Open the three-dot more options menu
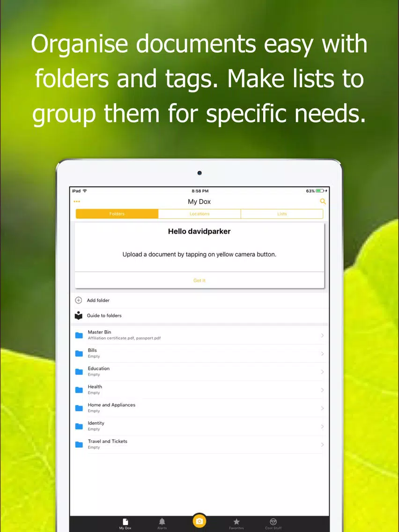Image resolution: width=399 pixels, height=532 pixels. click(x=77, y=201)
